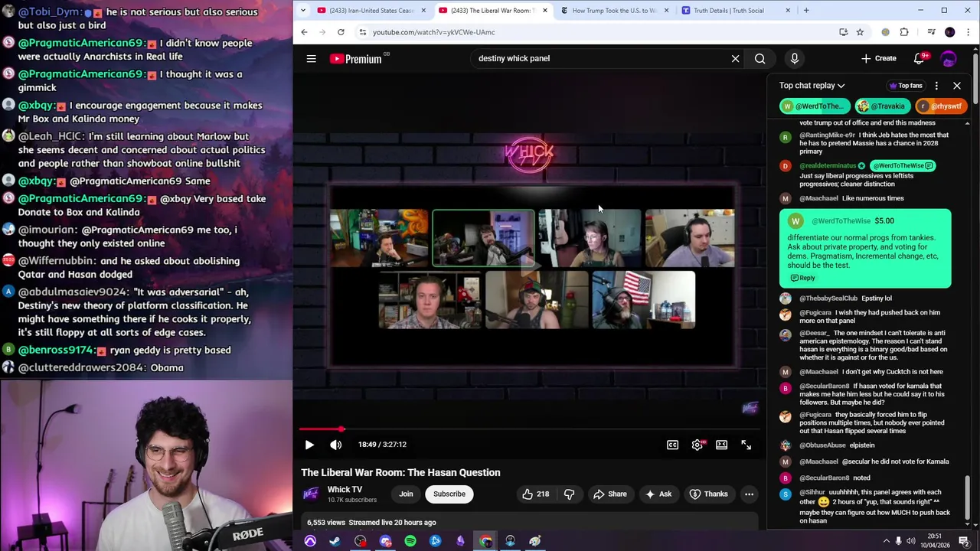Open more video actions (three dots)
Screen dimensions: 980x551
pos(749,494)
